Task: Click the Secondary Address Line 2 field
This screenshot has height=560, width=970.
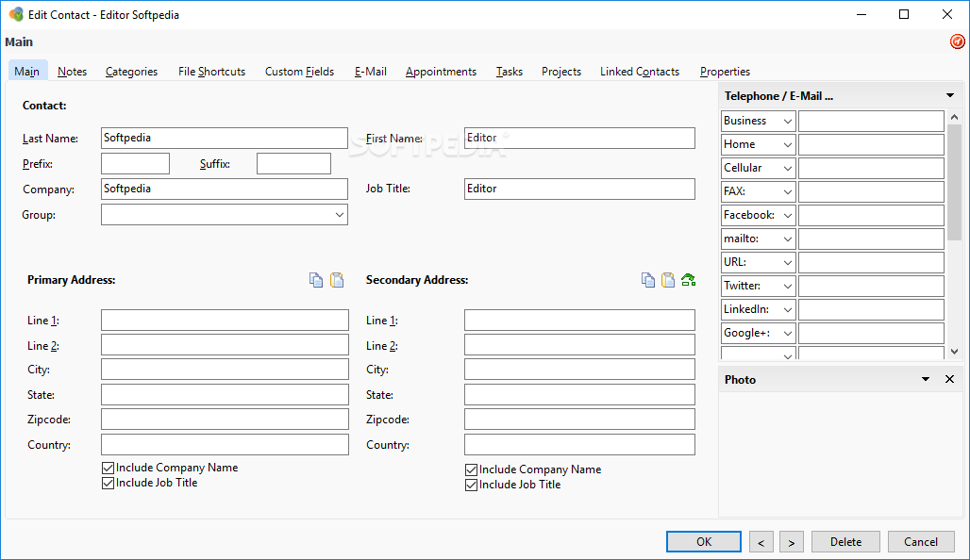Action: tap(579, 345)
